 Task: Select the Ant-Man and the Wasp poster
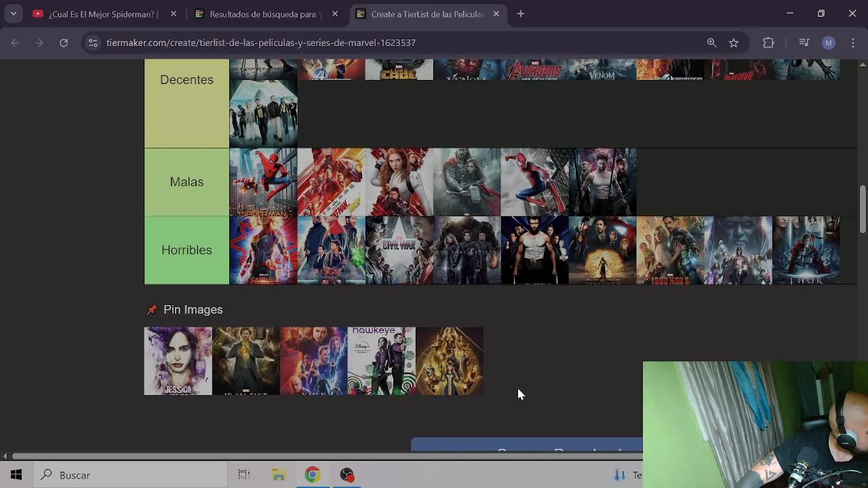[331, 182]
